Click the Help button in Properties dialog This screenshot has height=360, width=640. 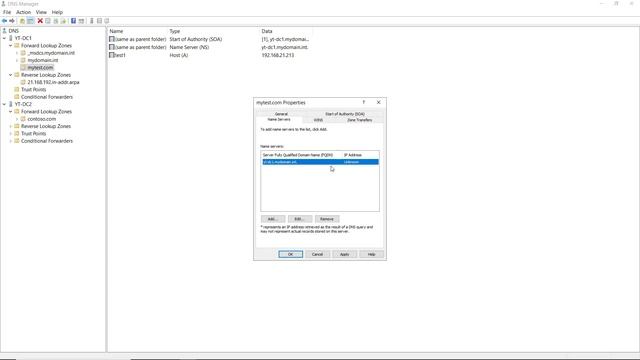371,254
